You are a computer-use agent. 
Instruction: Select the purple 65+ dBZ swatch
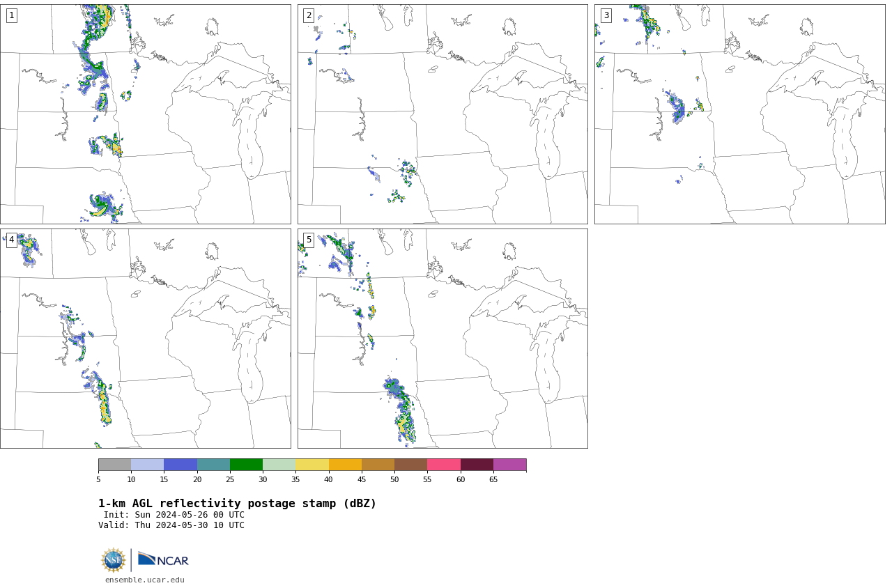(x=509, y=465)
